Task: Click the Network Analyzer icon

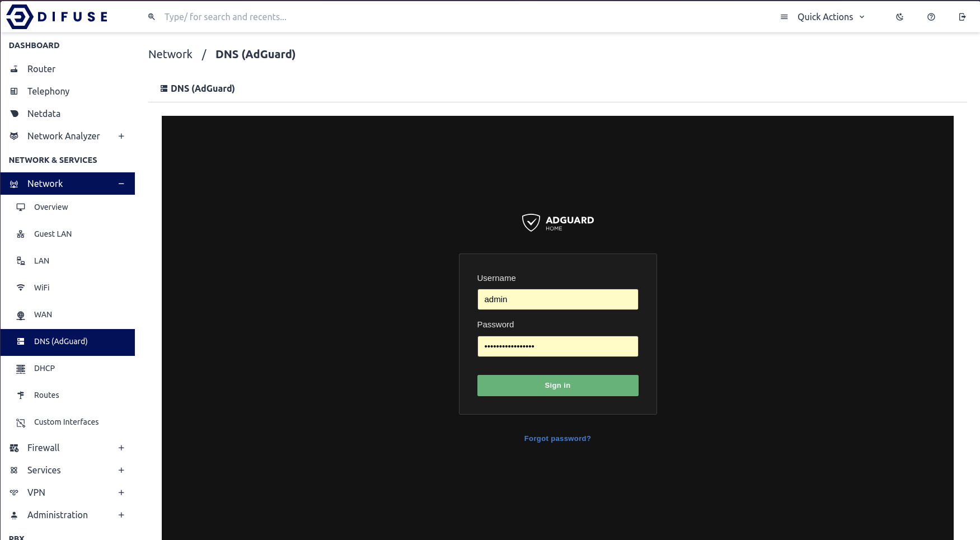Action: [15, 136]
